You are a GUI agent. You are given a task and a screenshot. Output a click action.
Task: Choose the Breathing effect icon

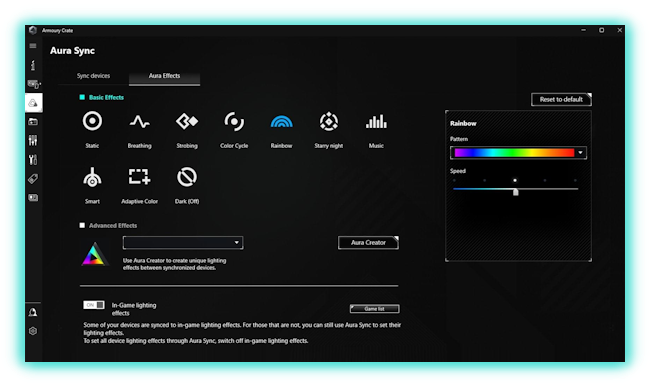[139, 122]
